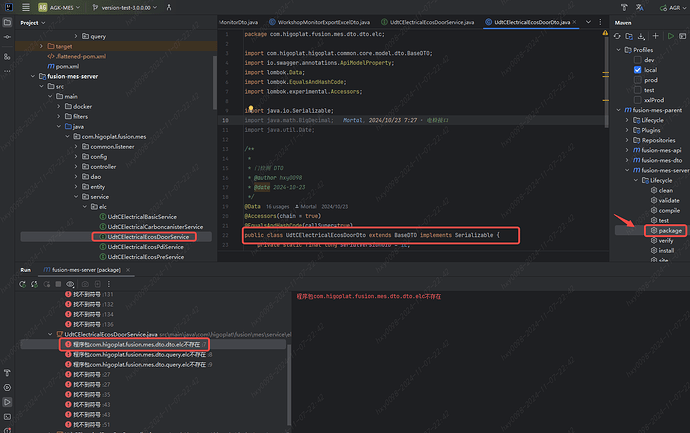This screenshot has height=433, width=690.
Task: Uncheck the local Maven profile checkbox
Action: tap(638, 70)
